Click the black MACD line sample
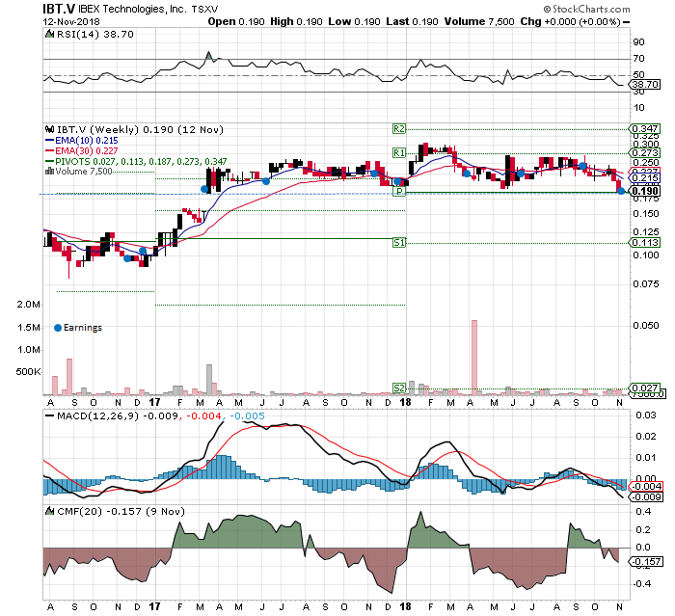The height and width of the screenshot is (616, 675). pos(50,415)
